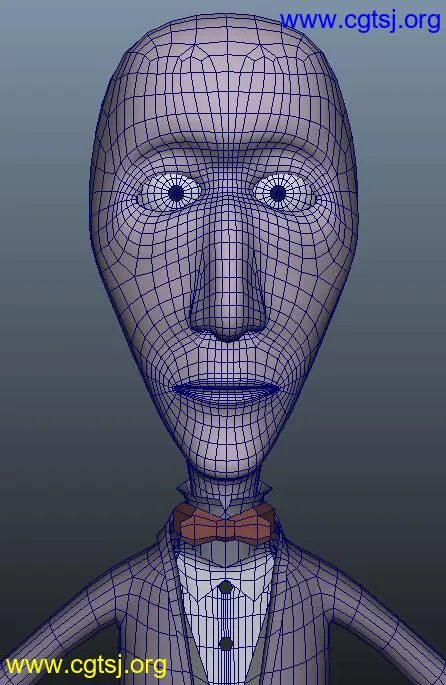Select the left wing of the bow tie

click(196, 523)
